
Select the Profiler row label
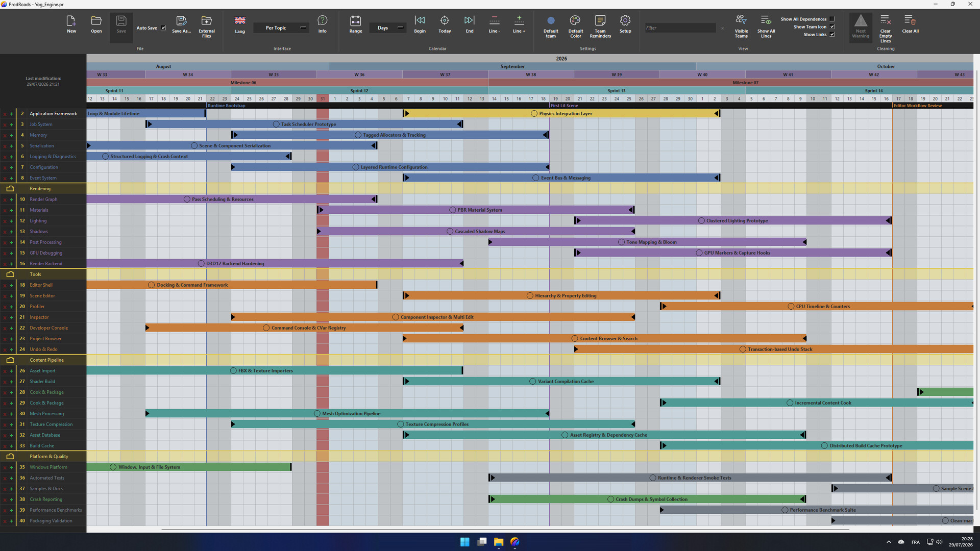[x=37, y=307]
